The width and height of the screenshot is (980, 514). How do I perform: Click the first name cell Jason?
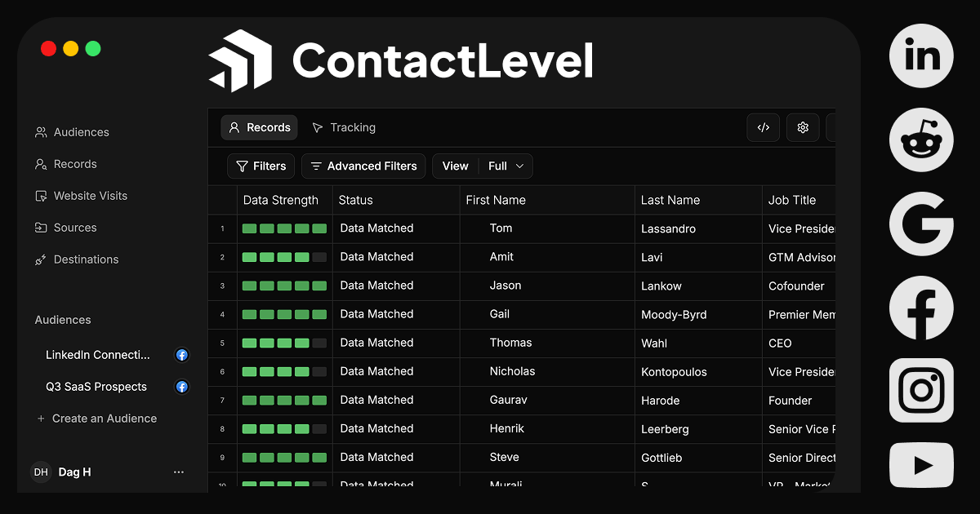tap(506, 286)
